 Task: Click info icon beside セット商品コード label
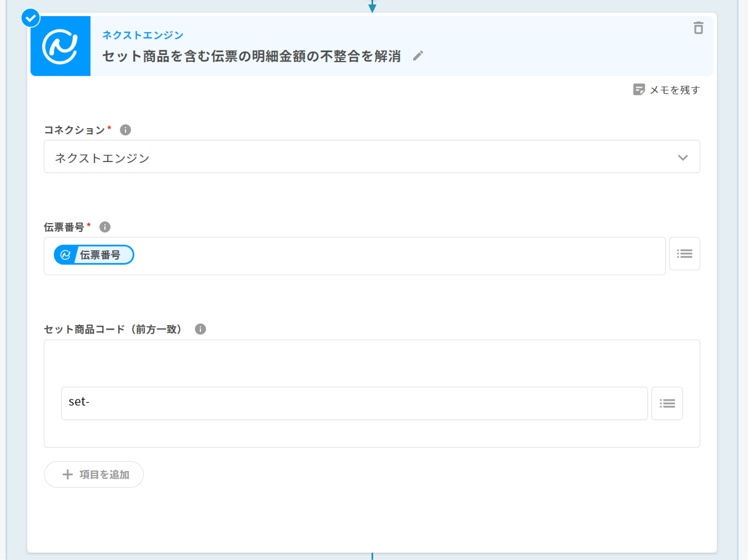tap(200, 329)
